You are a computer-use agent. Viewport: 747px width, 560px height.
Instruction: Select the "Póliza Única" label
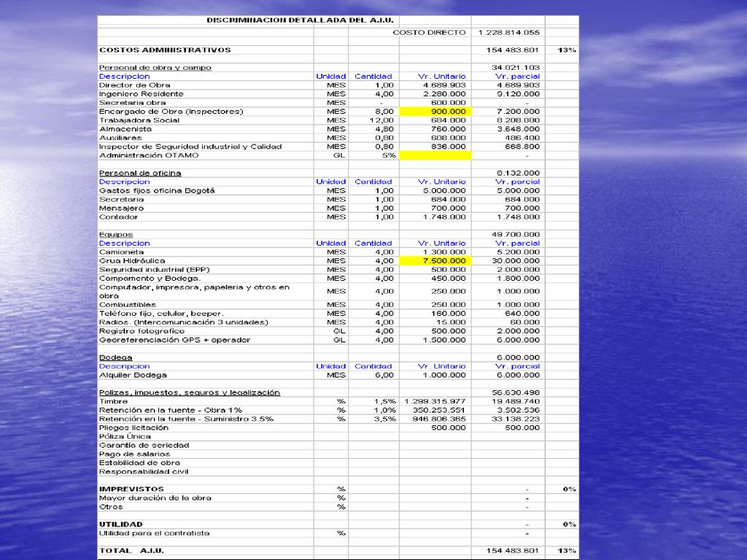[125, 437]
